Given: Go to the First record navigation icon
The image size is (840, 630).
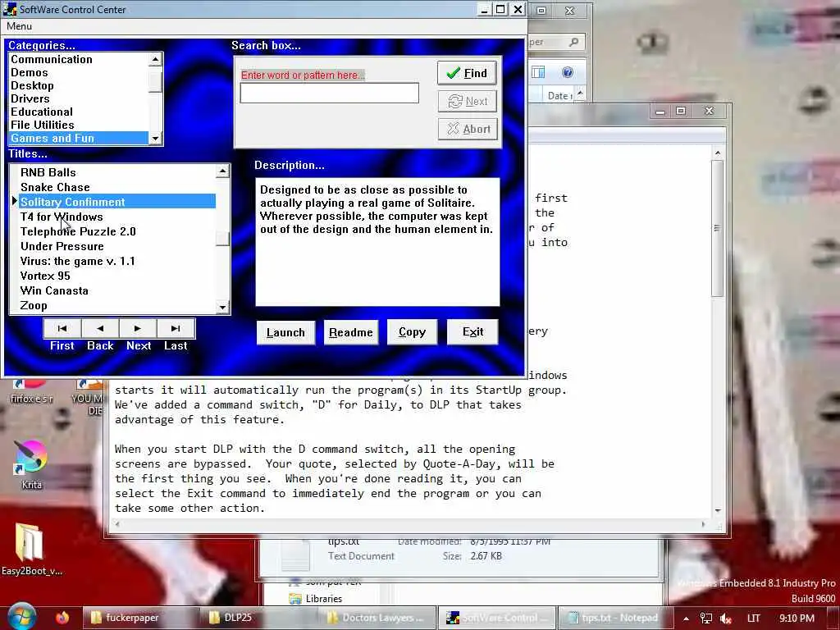Looking at the screenshot, I should pyautogui.click(x=62, y=328).
